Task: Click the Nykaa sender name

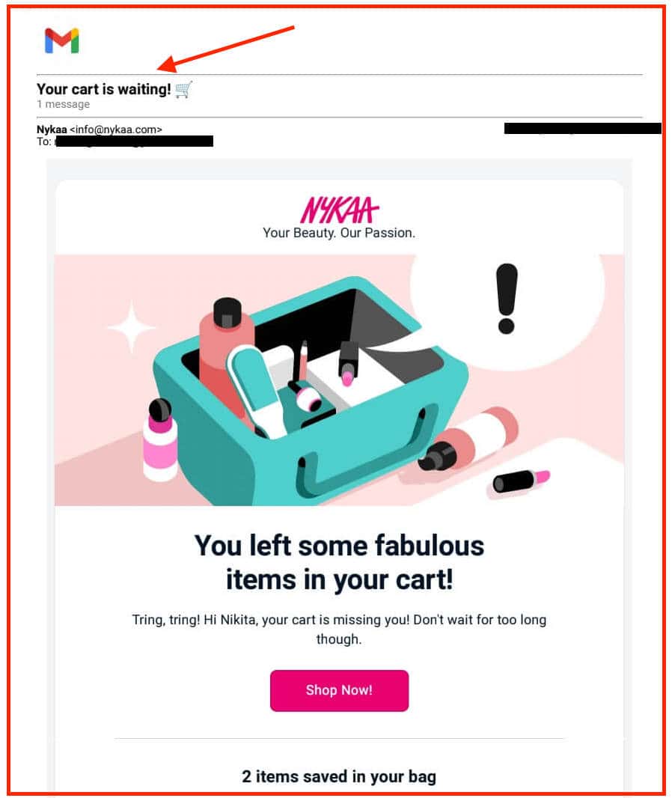Action: coord(52,130)
